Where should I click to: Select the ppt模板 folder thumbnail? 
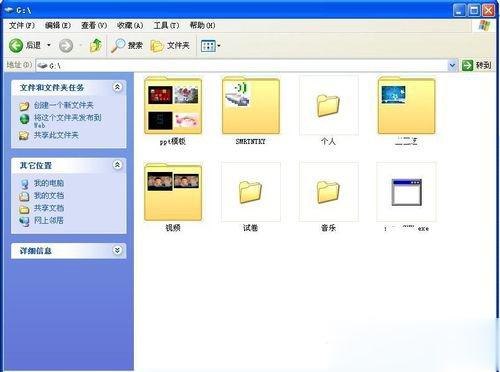173,106
